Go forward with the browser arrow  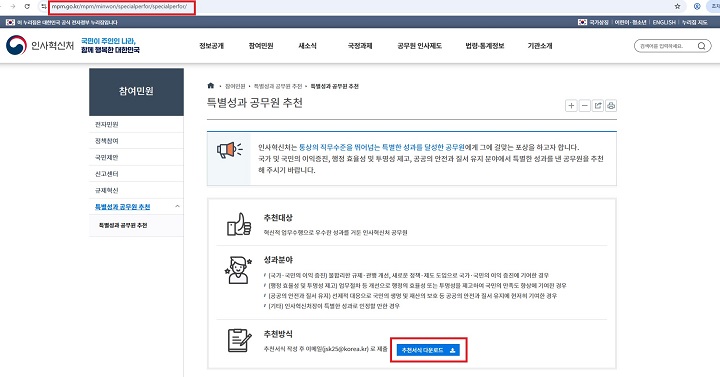(x=12, y=6)
